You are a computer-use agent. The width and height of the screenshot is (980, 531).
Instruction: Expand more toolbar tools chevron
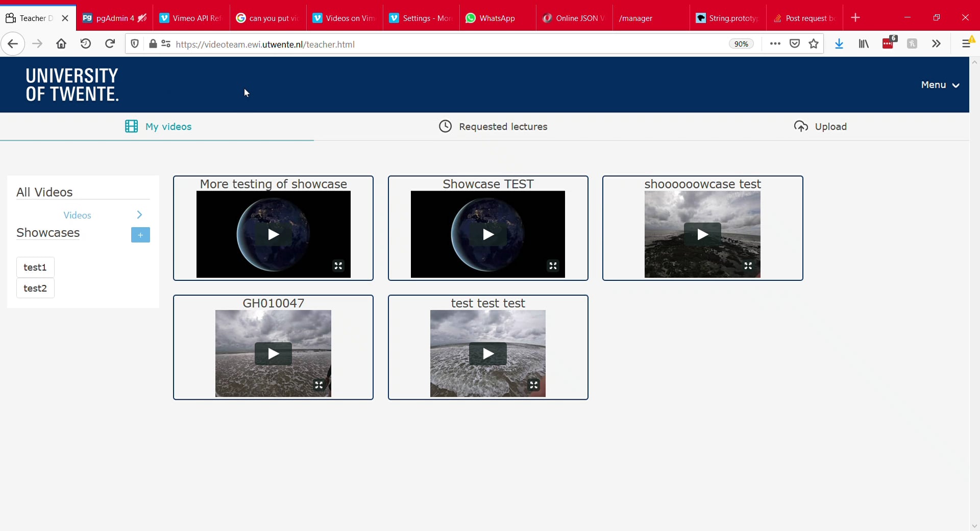click(936, 44)
